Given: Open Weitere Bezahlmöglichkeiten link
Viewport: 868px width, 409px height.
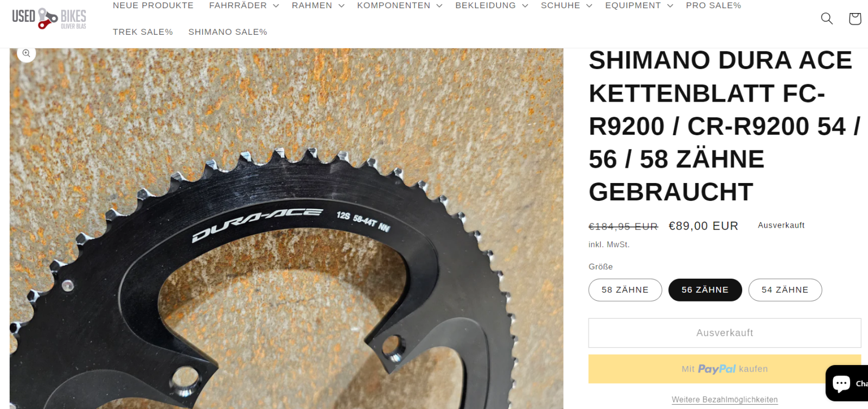Looking at the screenshot, I should point(725,400).
